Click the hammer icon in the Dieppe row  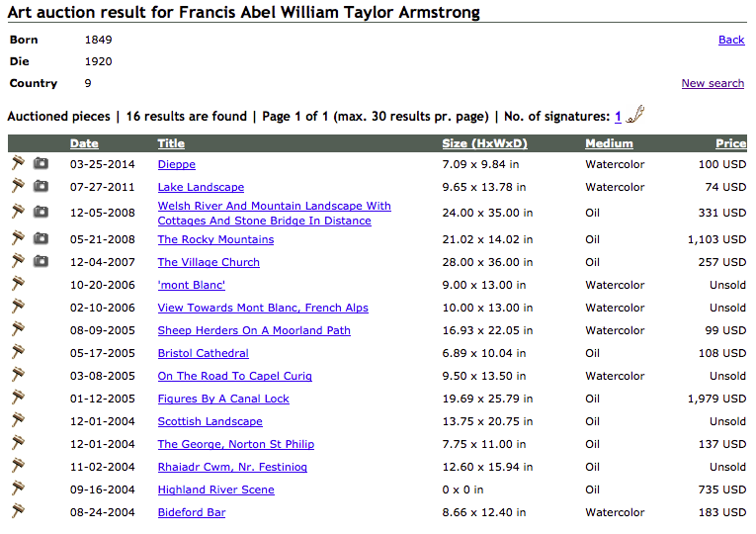(18, 163)
